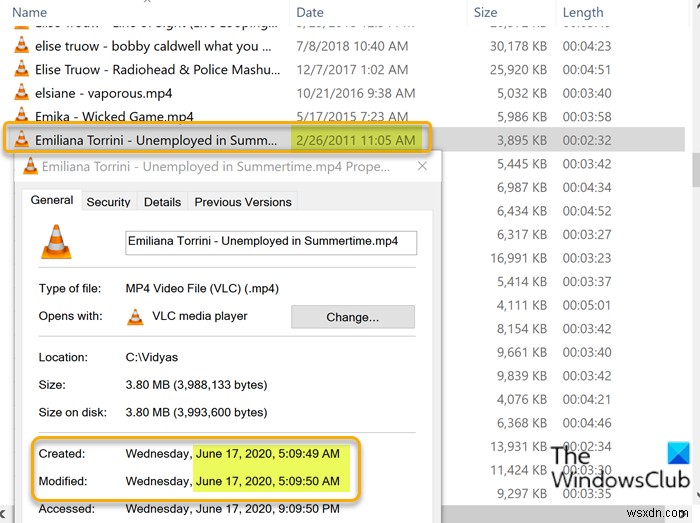Viewport: 700px width, 523px height.
Task: Click Created date June 17, 2020, 5:09:49 AM
Action: [268, 454]
